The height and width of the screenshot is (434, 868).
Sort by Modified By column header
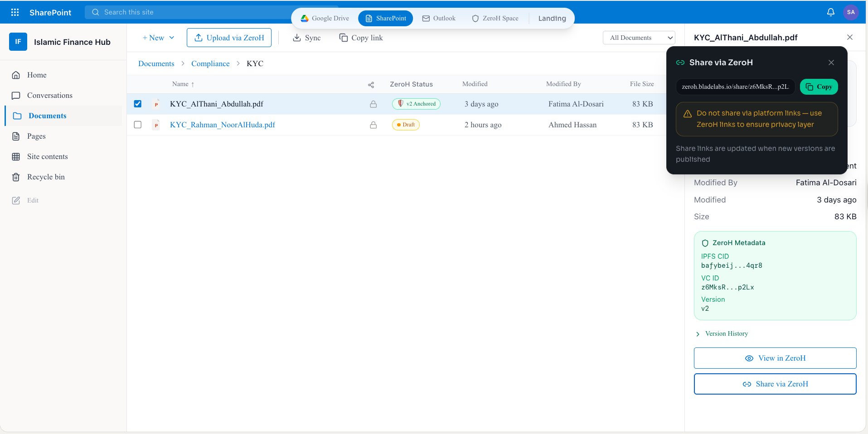[x=563, y=84]
